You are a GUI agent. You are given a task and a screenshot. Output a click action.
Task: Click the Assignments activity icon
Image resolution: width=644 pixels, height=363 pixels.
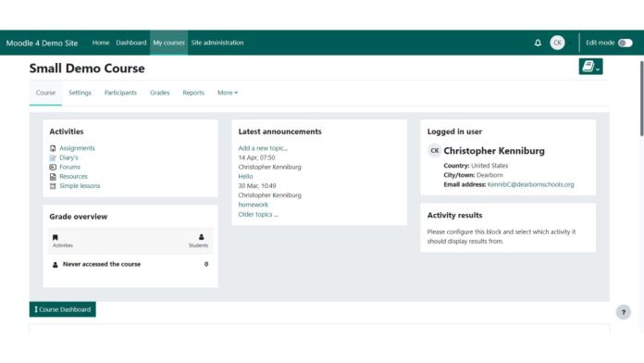pyautogui.click(x=53, y=148)
